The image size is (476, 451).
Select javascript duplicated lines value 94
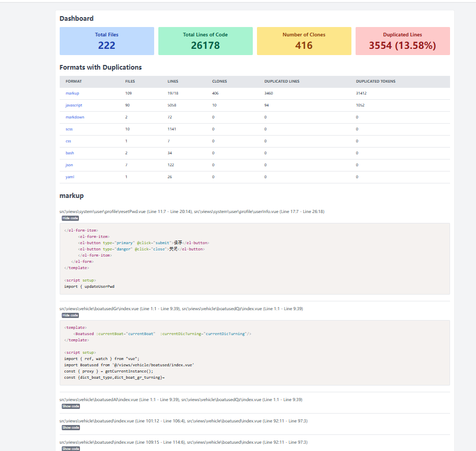tap(266, 105)
